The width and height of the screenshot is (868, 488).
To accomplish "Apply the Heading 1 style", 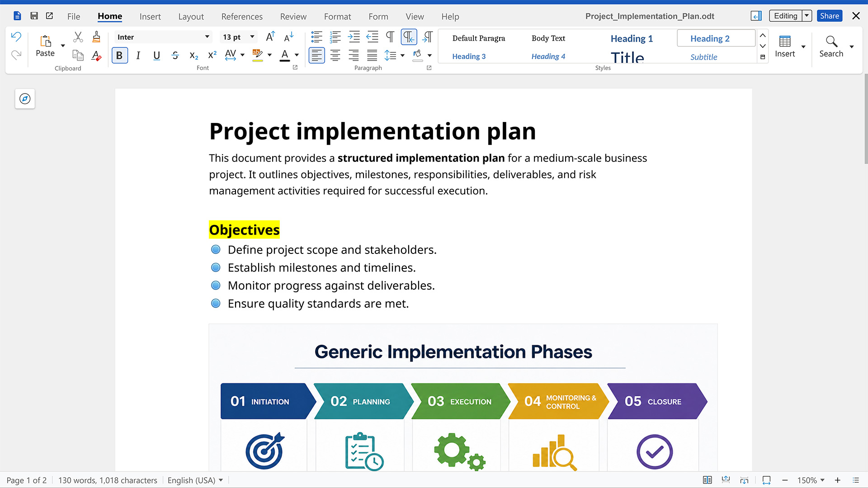I will (632, 39).
